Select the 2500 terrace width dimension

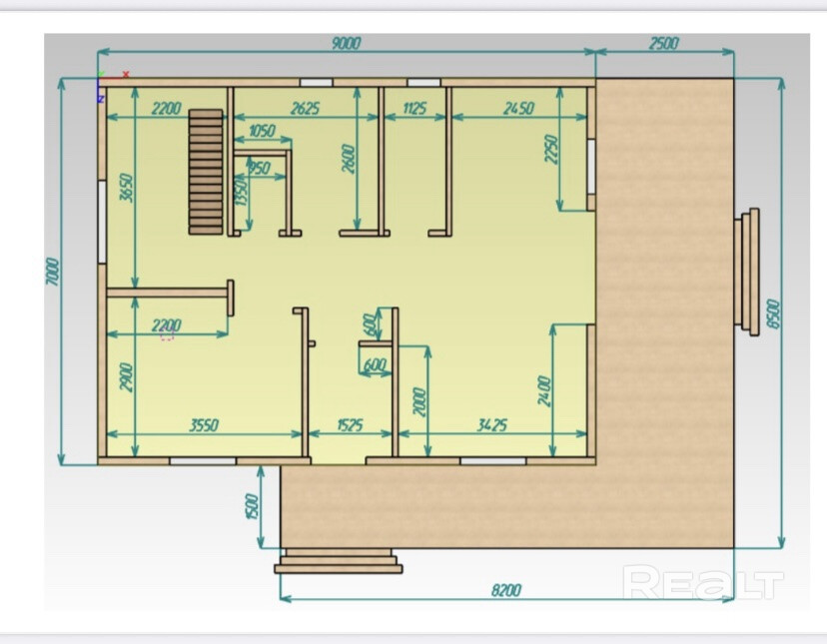(x=663, y=42)
